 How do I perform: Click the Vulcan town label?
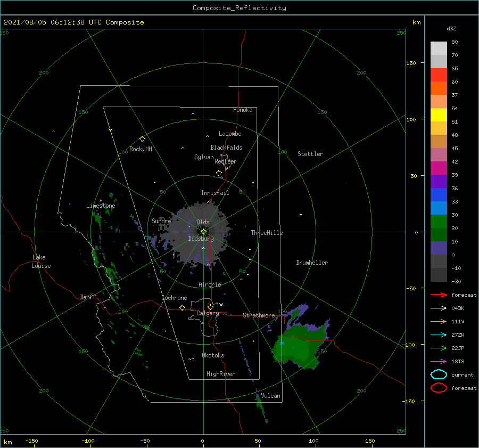[x=270, y=396]
